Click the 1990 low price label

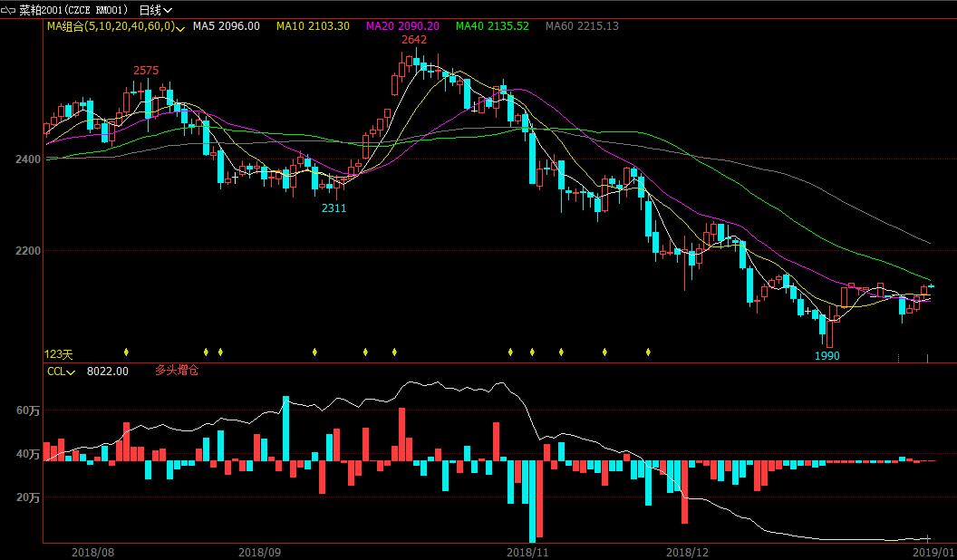pos(826,356)
